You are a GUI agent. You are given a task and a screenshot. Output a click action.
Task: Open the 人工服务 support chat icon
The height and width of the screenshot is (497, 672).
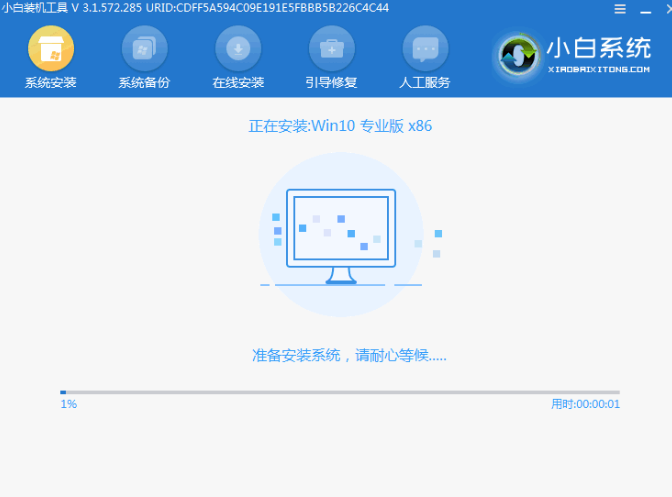pyautogui.click(x=425, y=48)
